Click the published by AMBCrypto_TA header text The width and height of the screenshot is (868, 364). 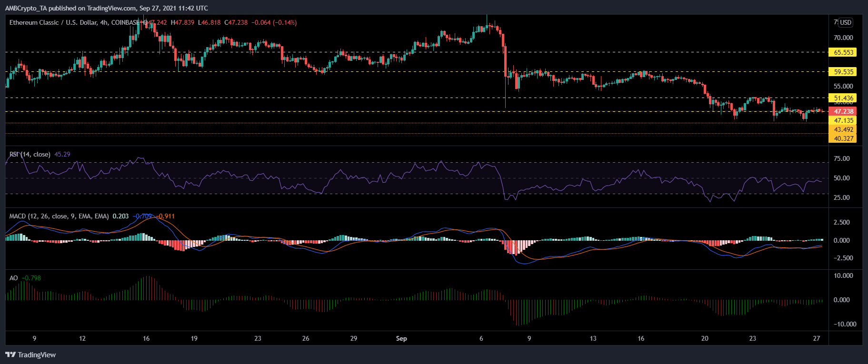pyautogui.click(x=107, y=8)
